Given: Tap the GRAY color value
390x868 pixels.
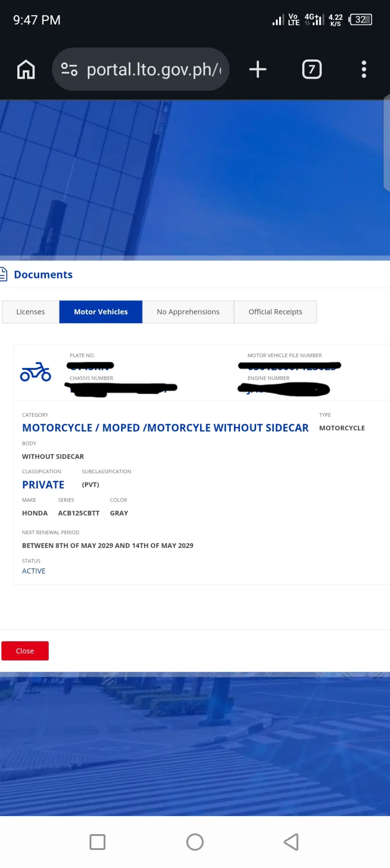Looking at the screenshot, I should pyautogui.click(x=119, y=513).
